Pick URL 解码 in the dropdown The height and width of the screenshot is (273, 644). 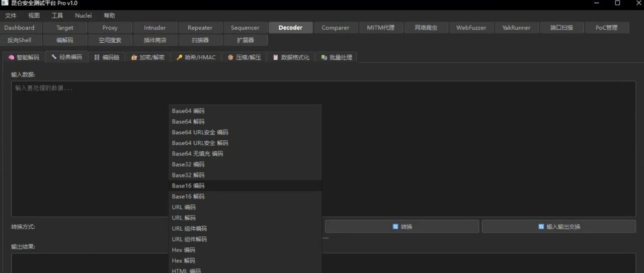[x=245, y=218]
